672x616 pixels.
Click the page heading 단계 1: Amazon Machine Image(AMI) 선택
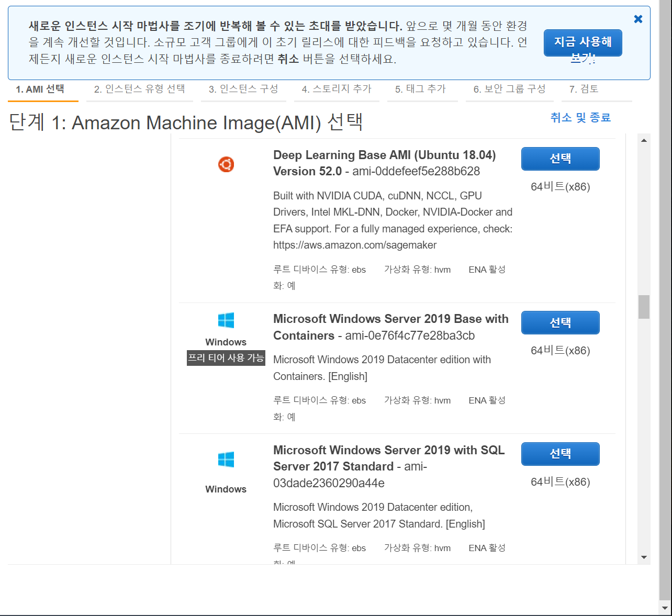[x=186, y=122]
